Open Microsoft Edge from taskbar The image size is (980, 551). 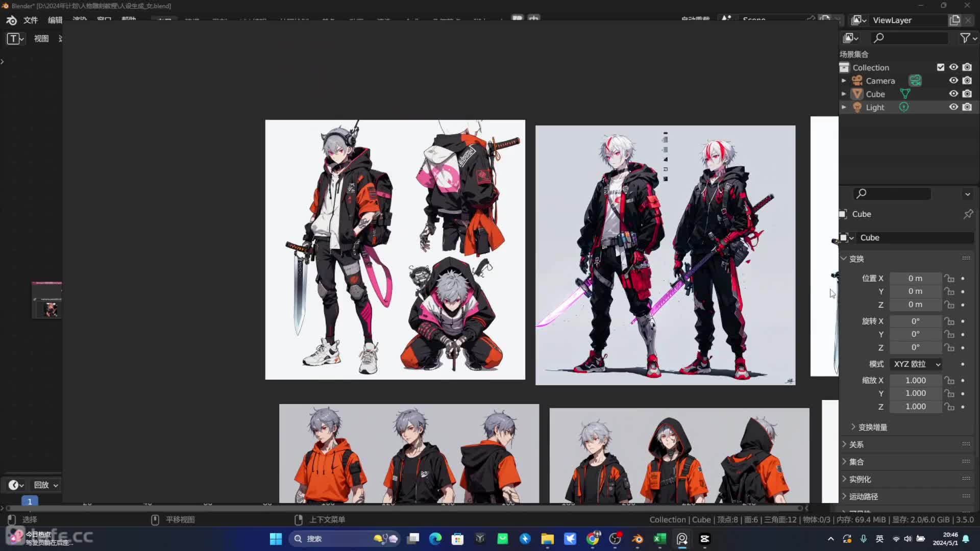pyautogui.click(x=435, y=539)
